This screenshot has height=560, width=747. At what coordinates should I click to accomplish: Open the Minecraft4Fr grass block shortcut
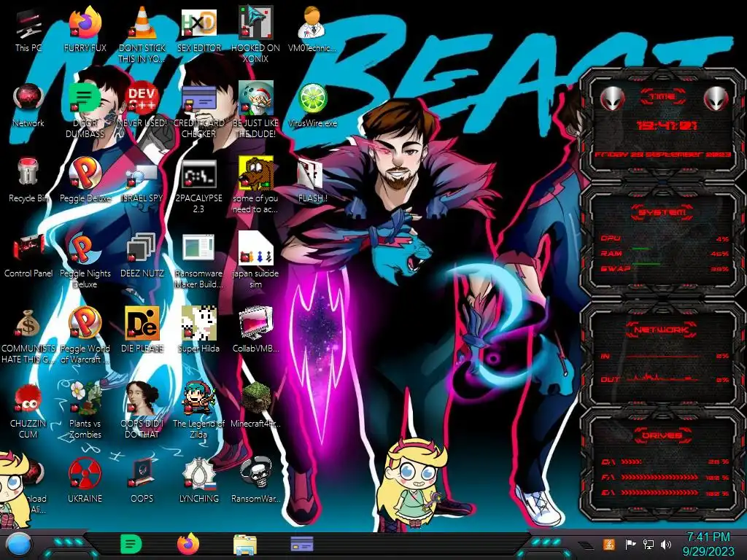pyautogui.click(x=255, y=405)
